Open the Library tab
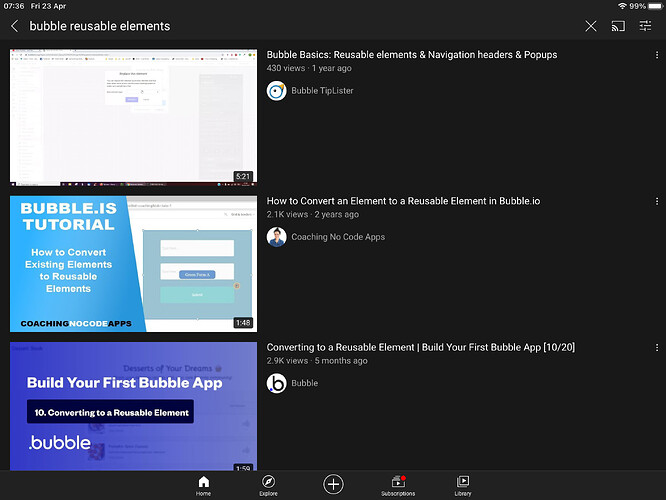 (463, 486)
